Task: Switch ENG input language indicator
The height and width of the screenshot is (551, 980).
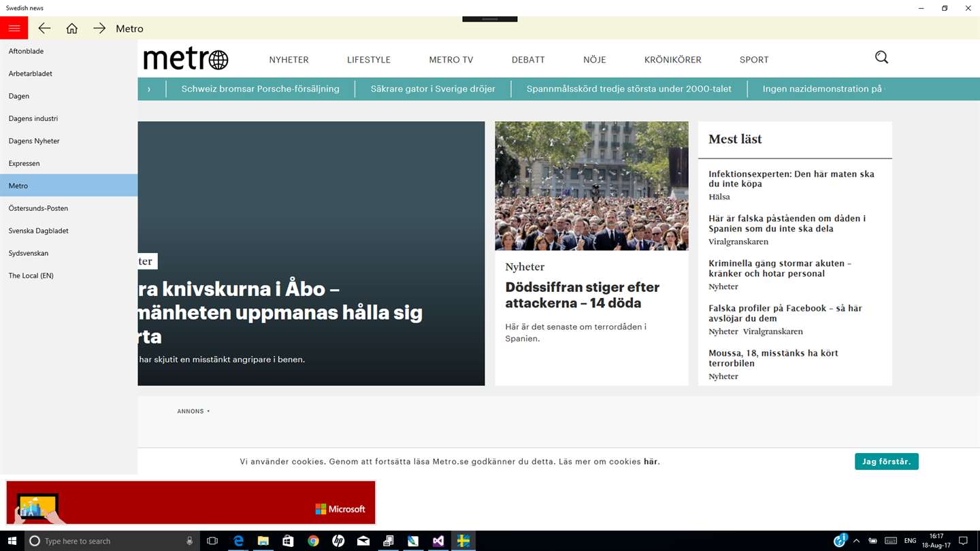Action: [x=910, y=541]
